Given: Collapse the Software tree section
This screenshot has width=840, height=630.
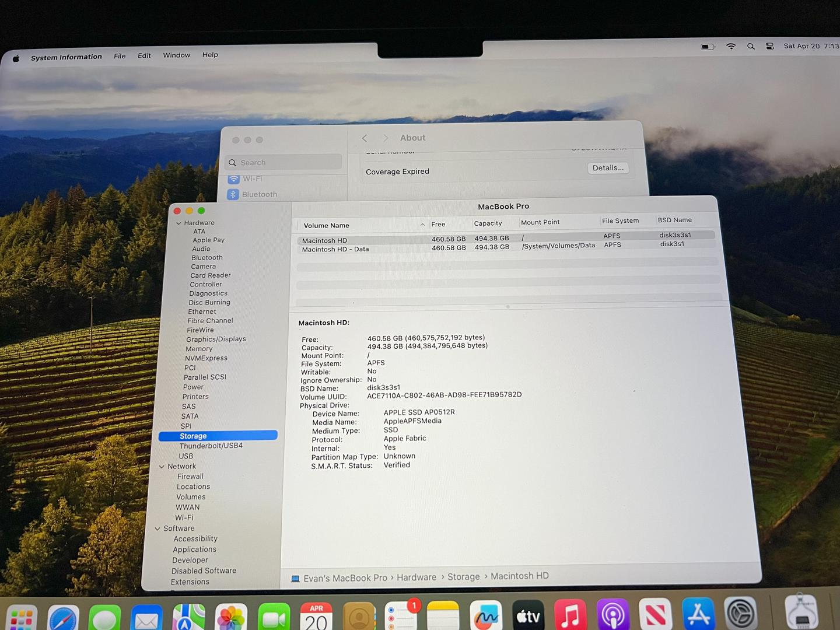Looking at the screenshot, I should [x=157, y=528].
